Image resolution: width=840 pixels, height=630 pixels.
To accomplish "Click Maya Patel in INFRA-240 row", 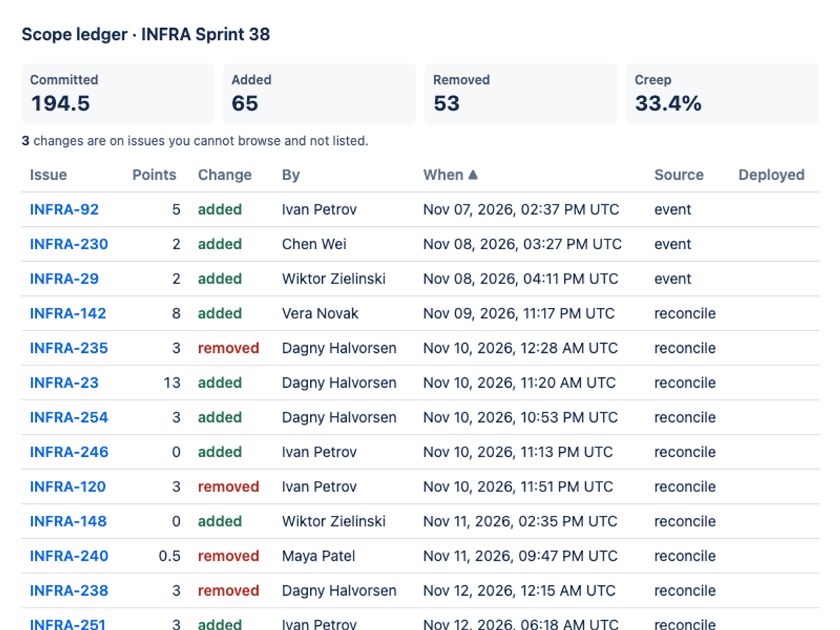I will [x=318, y=556].
